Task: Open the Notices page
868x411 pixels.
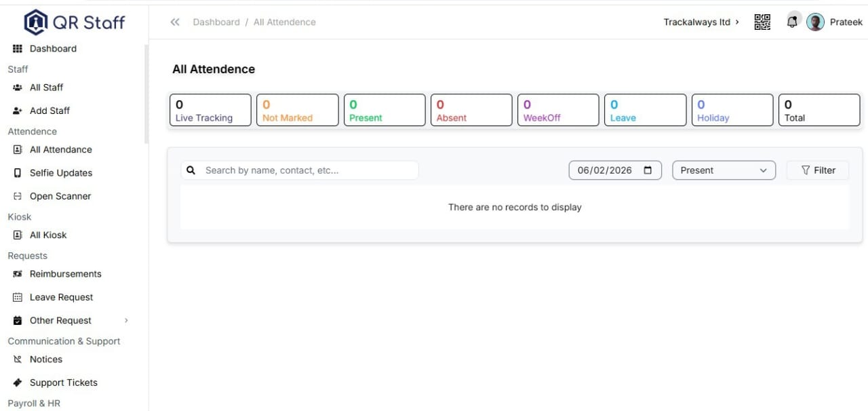Action: (x=45, y=359)
